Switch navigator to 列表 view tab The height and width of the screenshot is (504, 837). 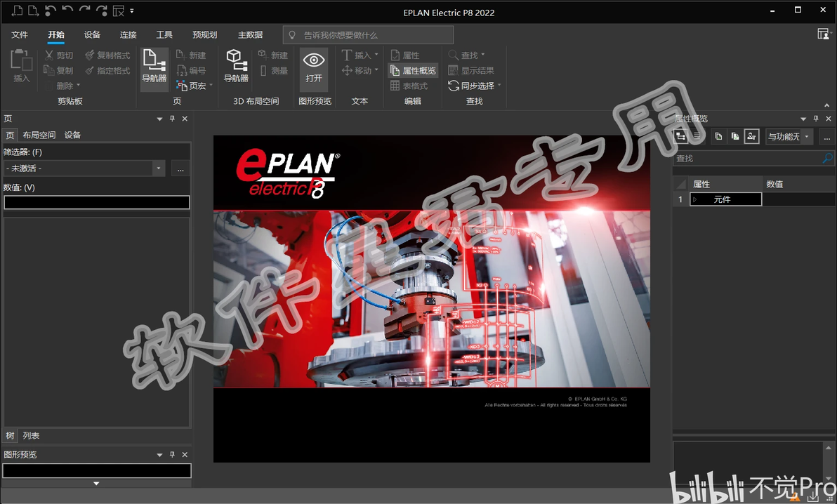(x=31, y=436)
